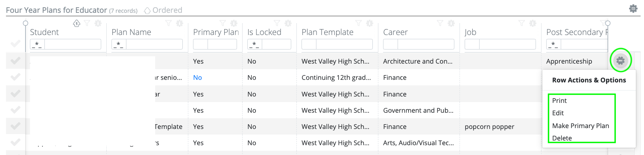The width and height of the screenshot is (644, 155).
Task: Click the sort order icon on the Student column
Action: [77, 23]
